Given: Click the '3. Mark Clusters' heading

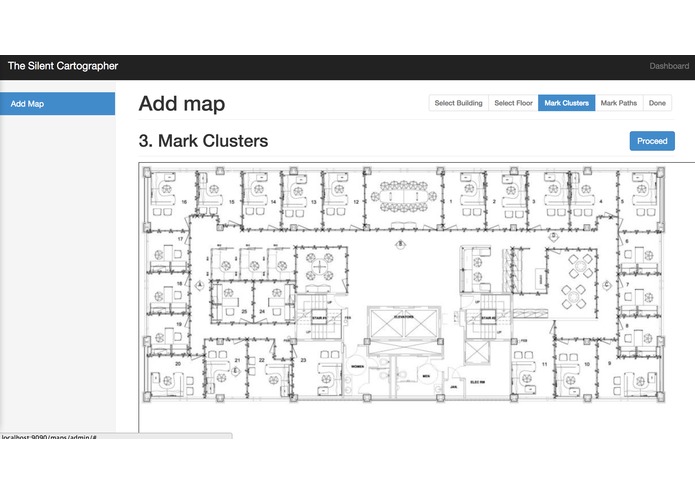Looking at the screenshot, I should coord(203,141).
